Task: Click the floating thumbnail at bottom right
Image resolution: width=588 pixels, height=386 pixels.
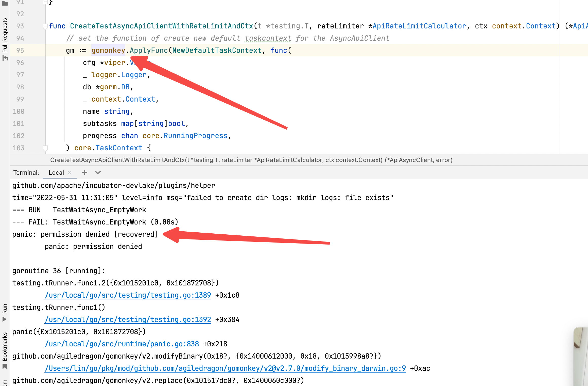Action: tap(581, 356)
